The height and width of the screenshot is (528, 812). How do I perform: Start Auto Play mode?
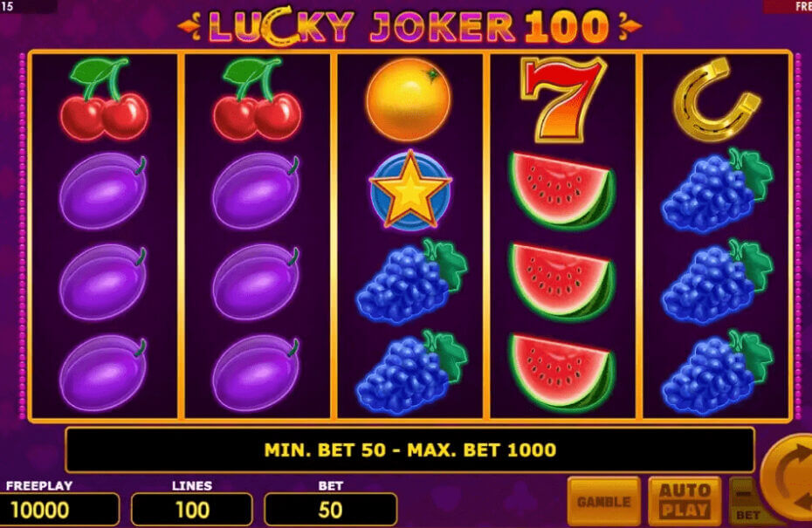[x=685, y=501]
